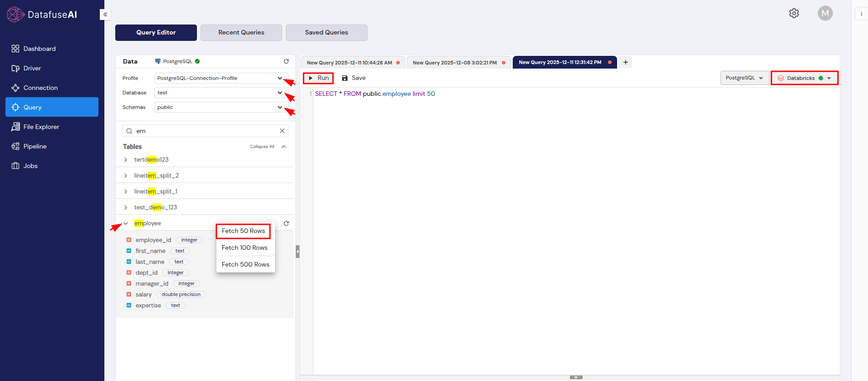Image resolution: width=868 pixels, height=381 pixels.
Task: Collapse the employee table
Action: 126,223
